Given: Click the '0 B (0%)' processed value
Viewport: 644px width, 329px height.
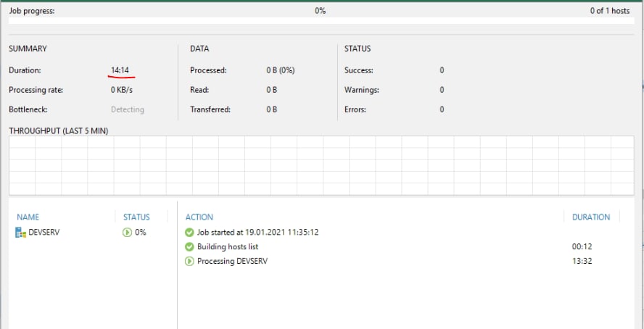Looking at the screenshot, I should pos(281,70).
